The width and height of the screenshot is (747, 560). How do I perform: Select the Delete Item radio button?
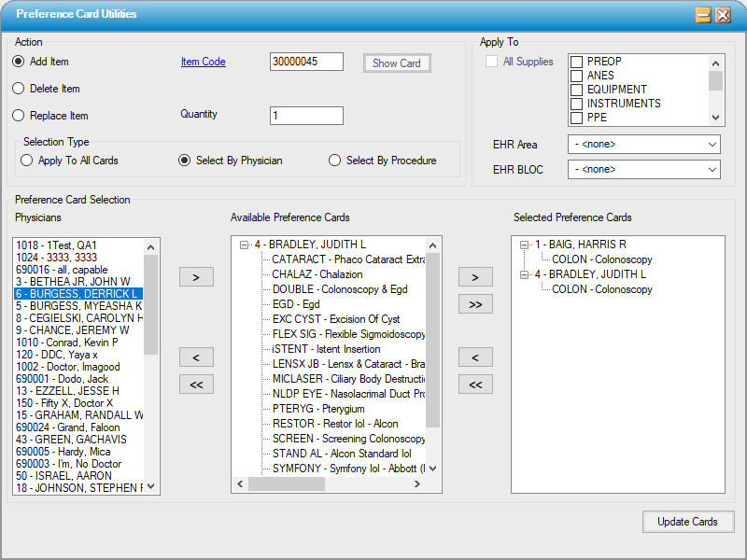point(20,88)
